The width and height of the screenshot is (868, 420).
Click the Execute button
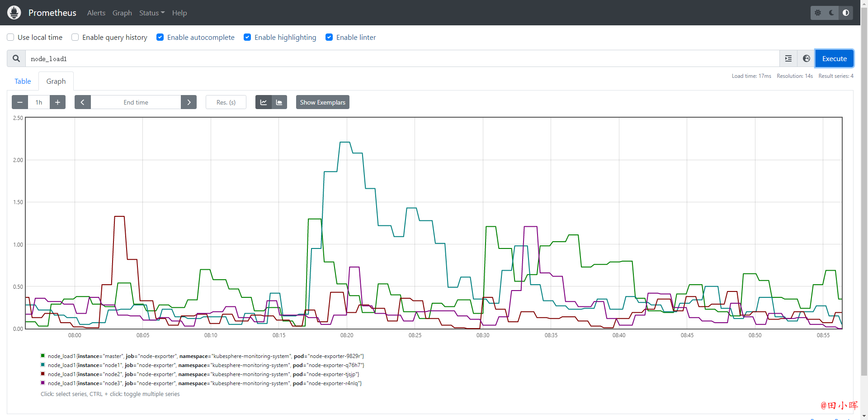click(835, 58)
